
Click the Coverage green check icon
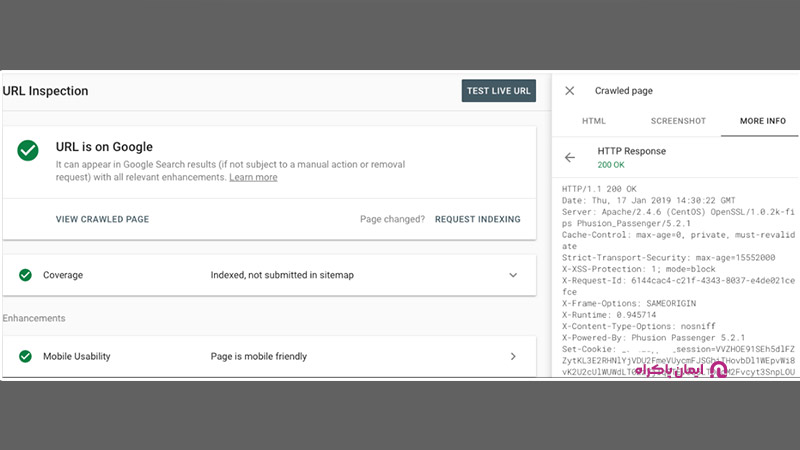(25, 275)
